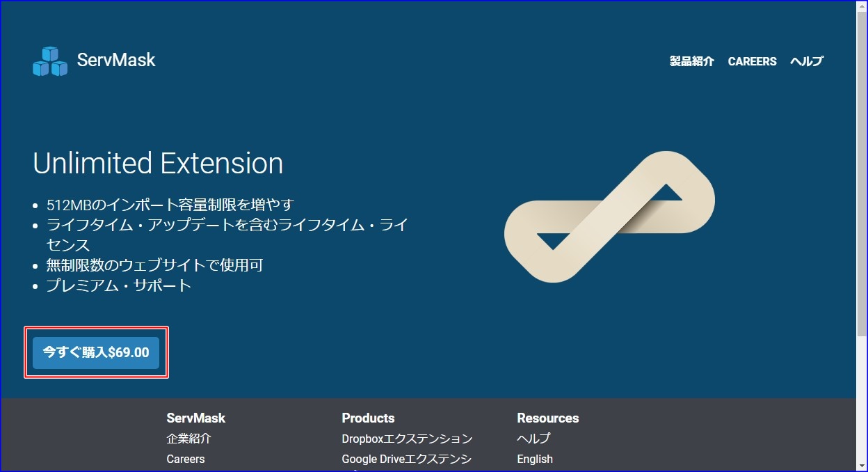Open the ServMask wordmark in the header
Viewport: 868px width, 472px height.
(x=116, y=60)
